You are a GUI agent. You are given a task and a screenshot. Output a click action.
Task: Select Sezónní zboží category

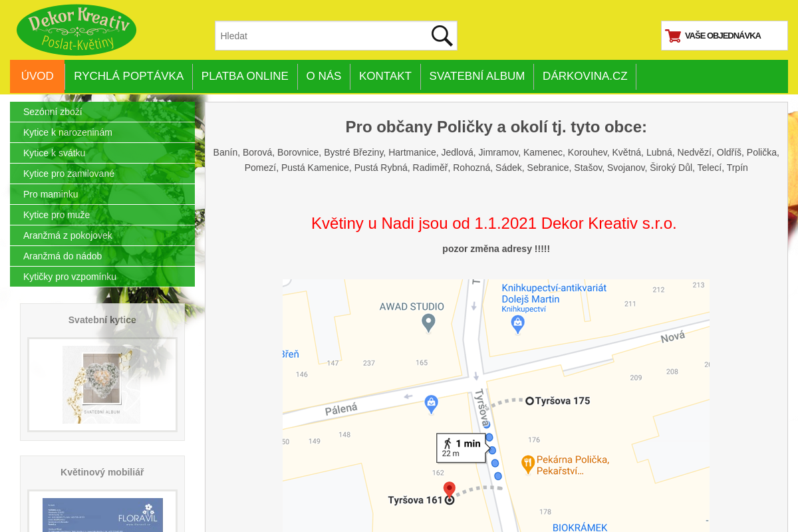pos(102,112)
